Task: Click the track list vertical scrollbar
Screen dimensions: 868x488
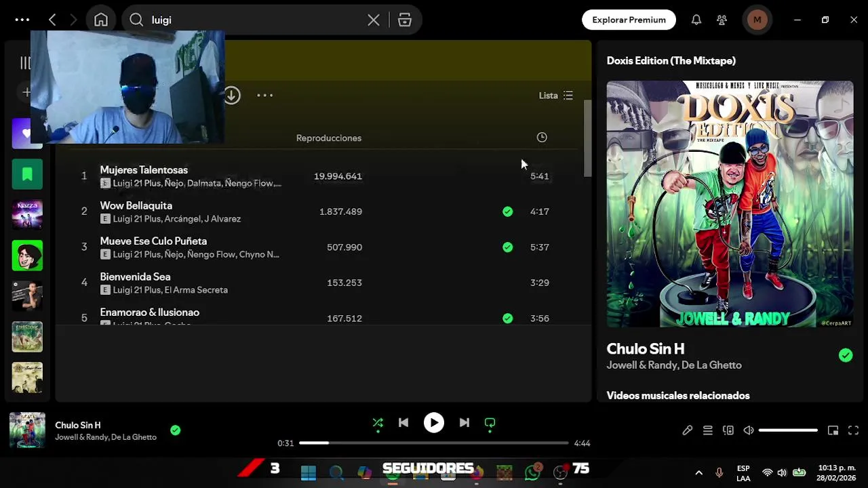Action: (x=587, y=139)
